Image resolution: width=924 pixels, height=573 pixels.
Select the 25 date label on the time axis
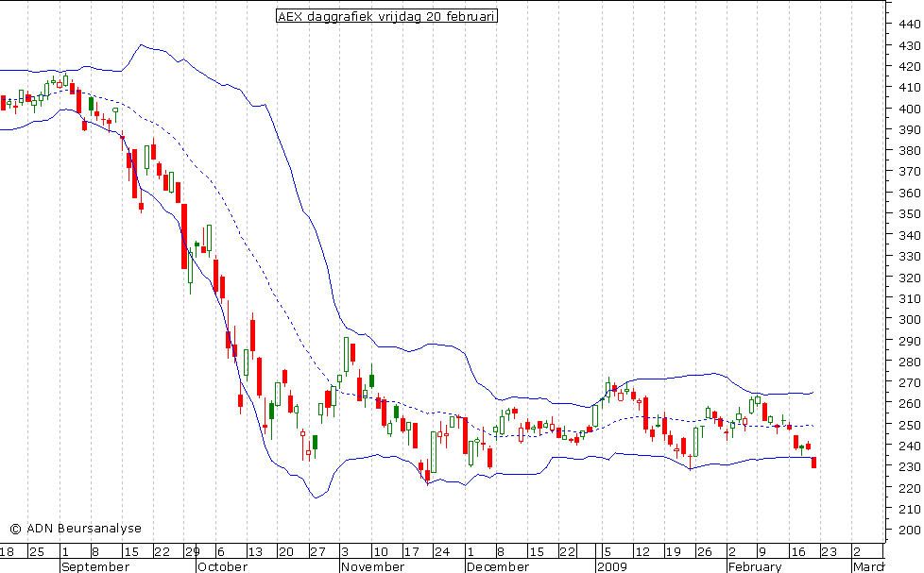(x=37, y=552)
